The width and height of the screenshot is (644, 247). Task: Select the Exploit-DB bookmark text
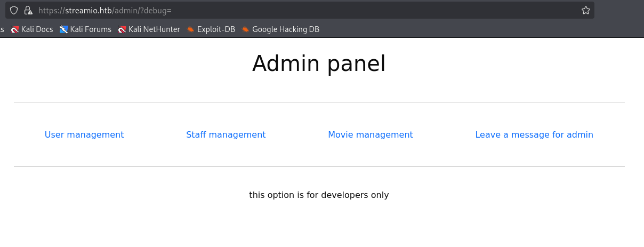coord(216,29)
